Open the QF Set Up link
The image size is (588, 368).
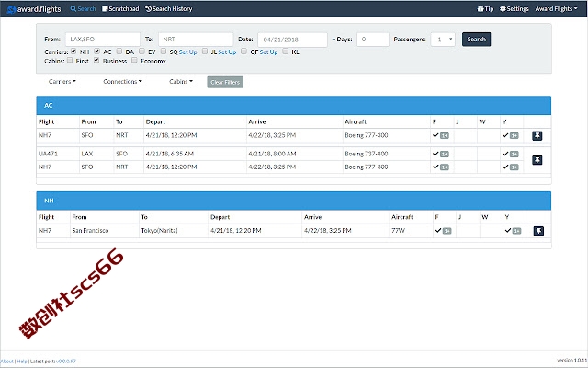[268, 52]
